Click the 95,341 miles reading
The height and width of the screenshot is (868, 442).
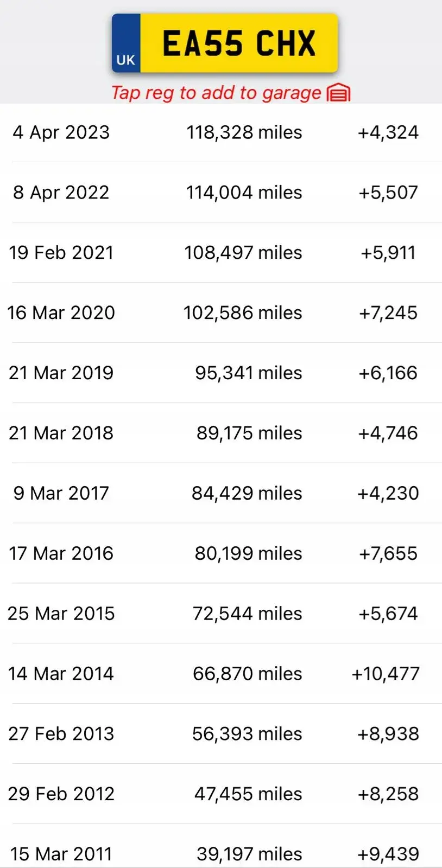coord(248,373)
